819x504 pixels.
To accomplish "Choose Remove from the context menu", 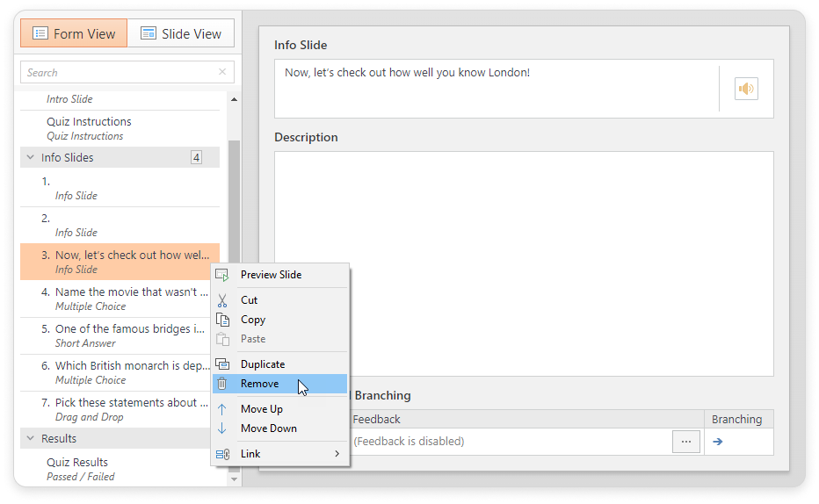I will click(x=260, y=384).
